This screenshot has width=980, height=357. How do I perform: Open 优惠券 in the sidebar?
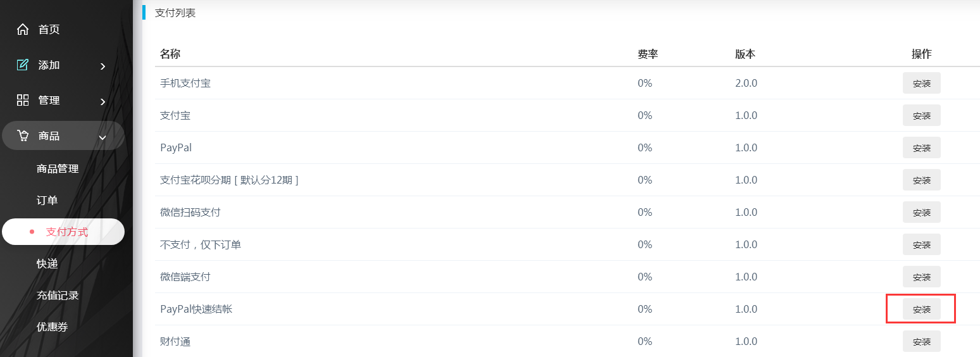coord(52,327)
